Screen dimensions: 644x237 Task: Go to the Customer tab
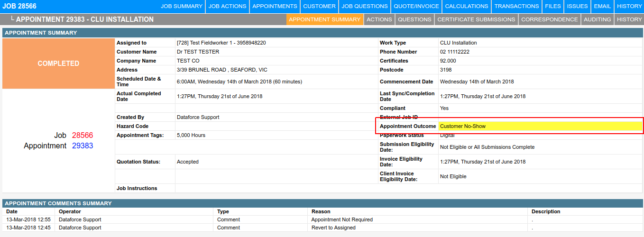(319, 6)
